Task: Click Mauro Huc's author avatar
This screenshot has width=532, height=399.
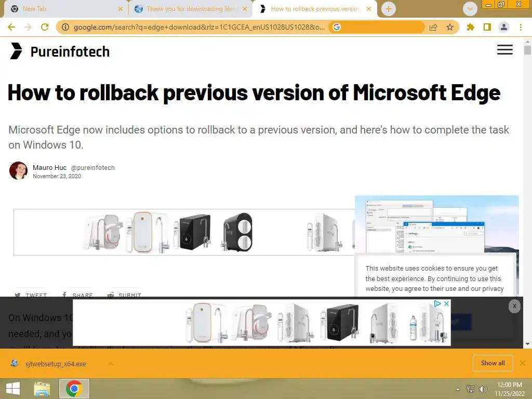Action: point(18,170)
